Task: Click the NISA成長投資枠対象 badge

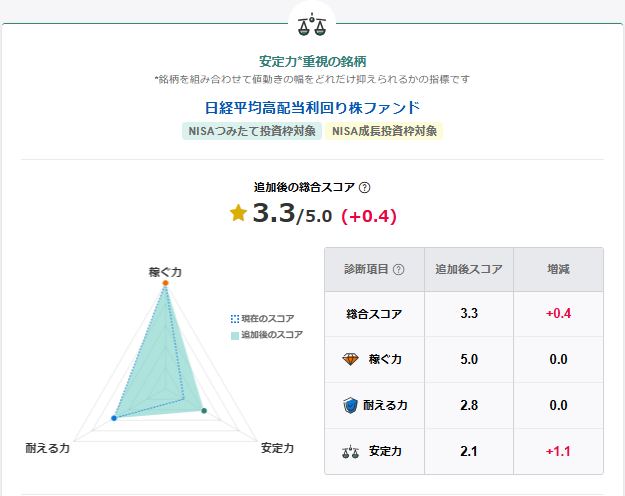Action: (384, 131)
